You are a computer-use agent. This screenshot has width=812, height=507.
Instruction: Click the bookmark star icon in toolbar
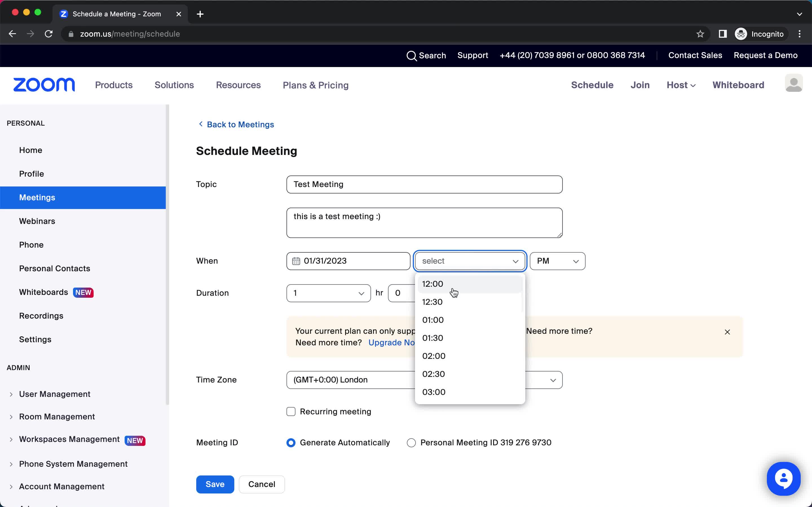click(700, 34)
